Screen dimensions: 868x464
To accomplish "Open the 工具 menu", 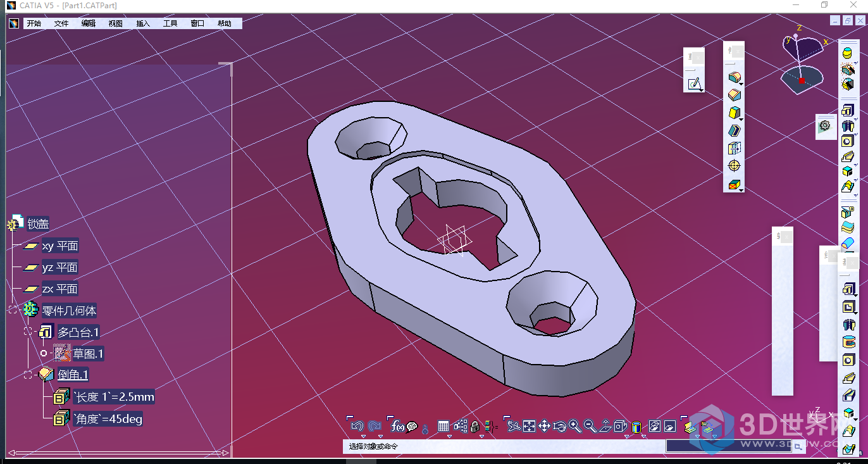I will 170,23.
